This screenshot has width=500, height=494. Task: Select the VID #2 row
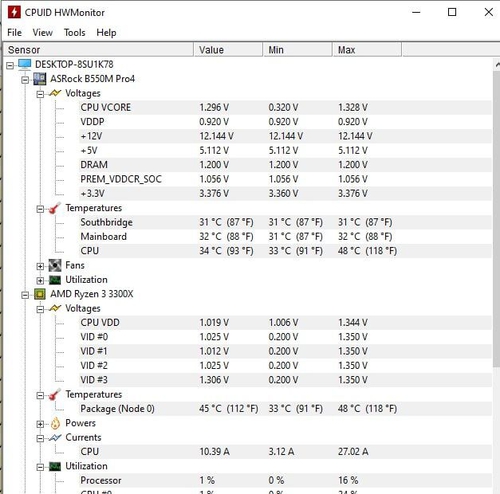(285, 366)
